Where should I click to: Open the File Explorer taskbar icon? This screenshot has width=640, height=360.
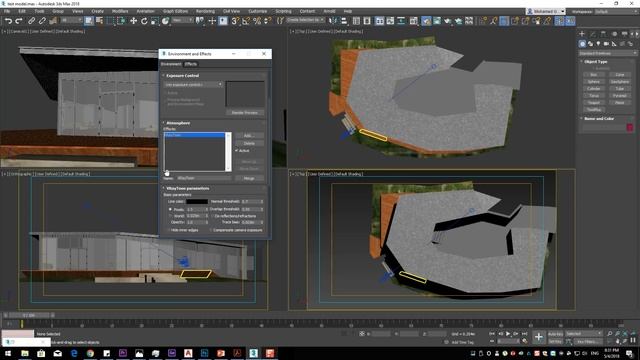(x=25, y=353)
